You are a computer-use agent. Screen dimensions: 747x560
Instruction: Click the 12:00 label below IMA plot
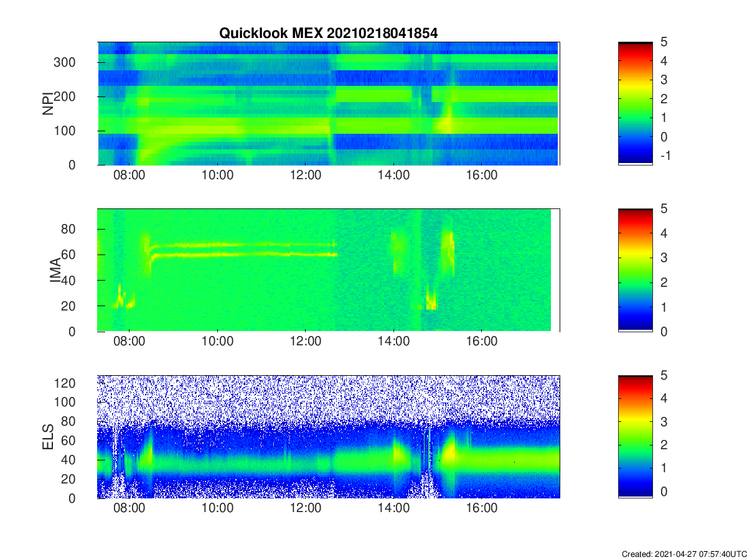pos(306,342)
